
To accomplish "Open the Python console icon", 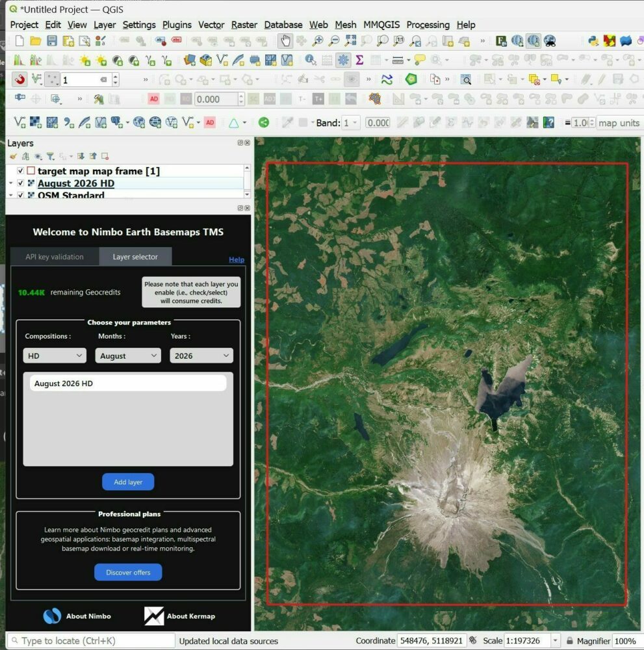I will tap(593, 40).
